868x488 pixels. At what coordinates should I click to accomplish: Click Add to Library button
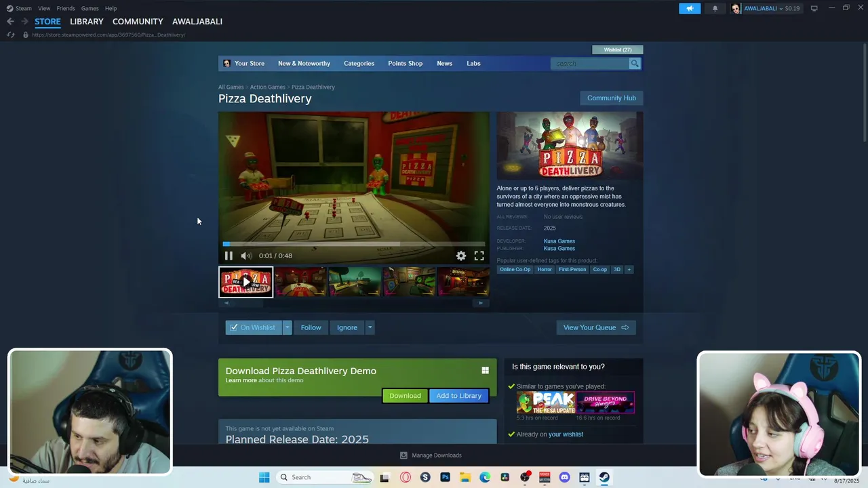458,396
